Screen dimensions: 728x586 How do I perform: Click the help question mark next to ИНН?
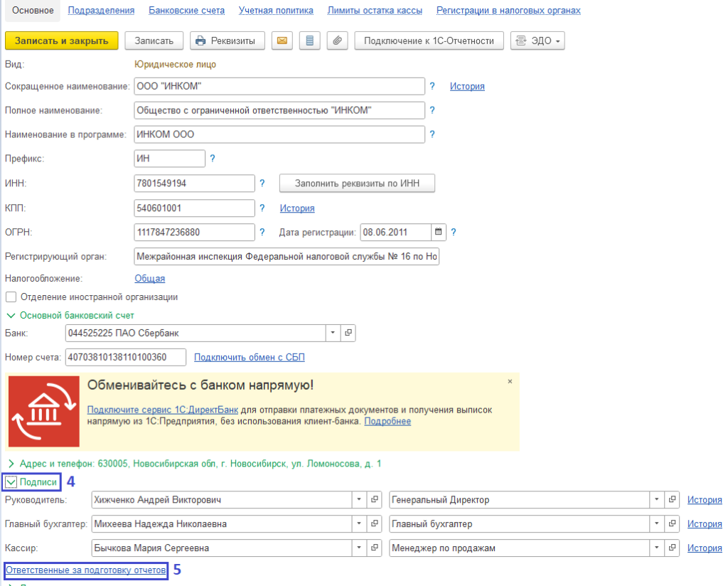coord(262,183)
